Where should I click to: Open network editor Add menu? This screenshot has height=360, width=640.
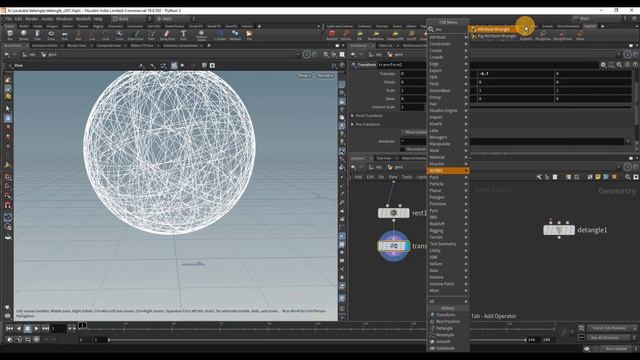[x=358, y=177]
